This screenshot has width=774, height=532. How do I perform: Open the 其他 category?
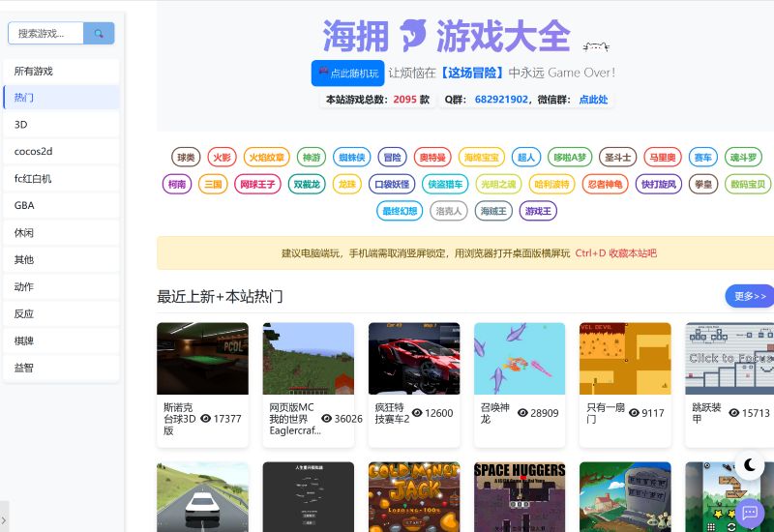(x=61, y=259)
